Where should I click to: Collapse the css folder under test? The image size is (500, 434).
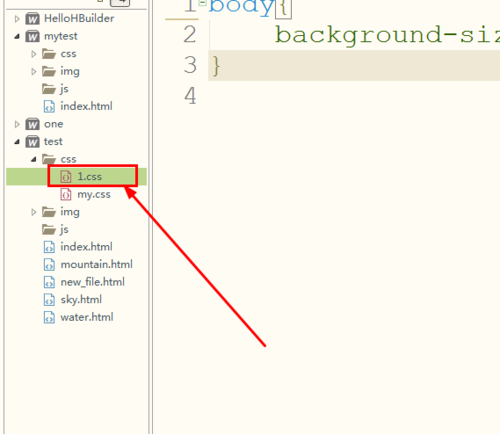tap(33, 159)
